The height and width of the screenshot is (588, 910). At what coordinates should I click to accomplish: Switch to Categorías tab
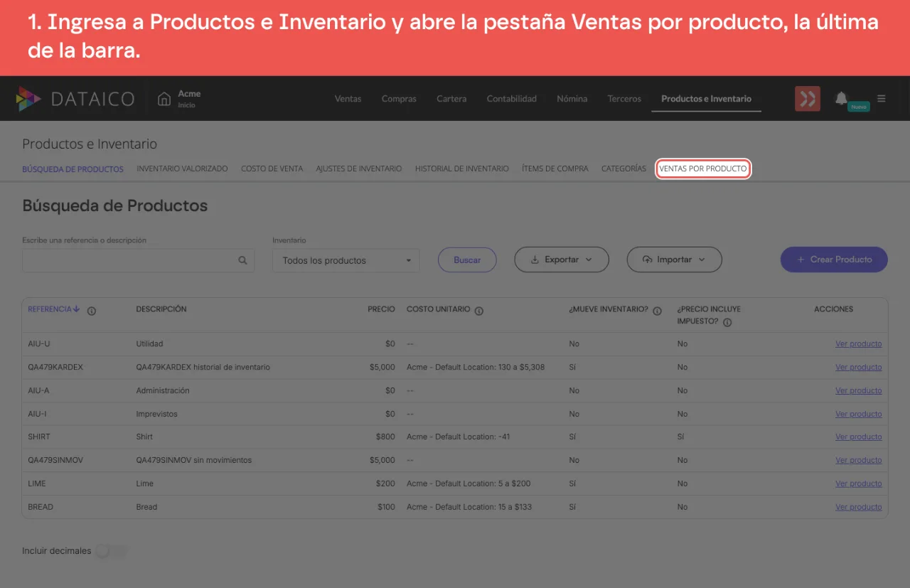[x=623, y=169]
